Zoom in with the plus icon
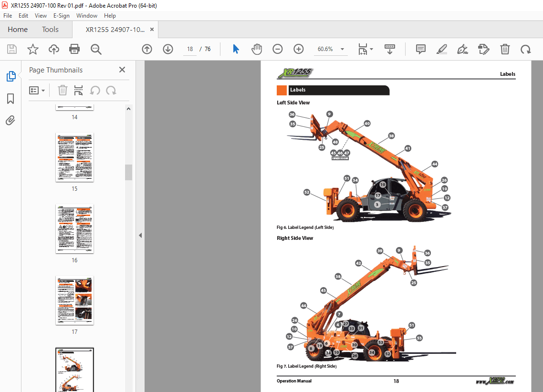Screen dimensions: 543x392 [x=298, y=49]
